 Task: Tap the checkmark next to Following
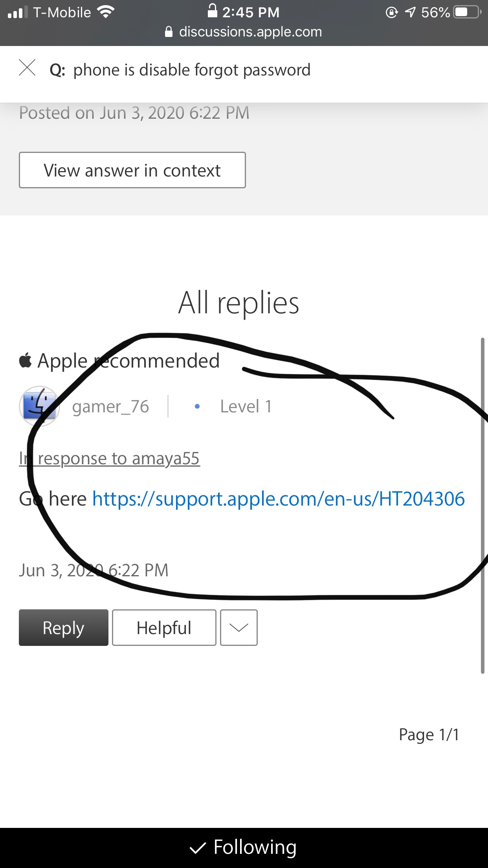tap(198, 848)
